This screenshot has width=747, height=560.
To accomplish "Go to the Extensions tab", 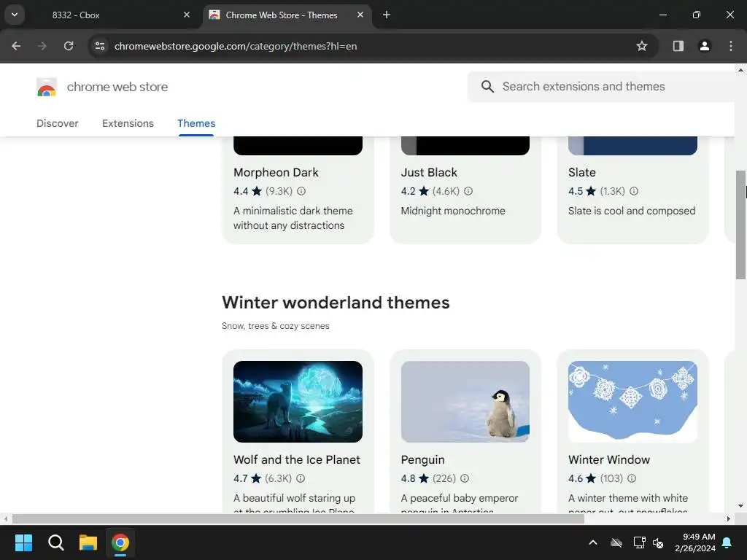I will pos(128,123).
